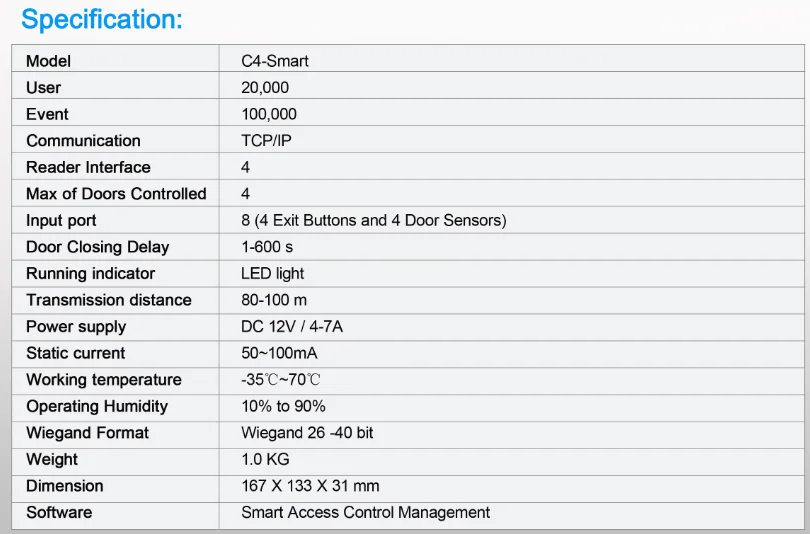Select the 1-600 s delay value
810x534 pixels.
(267, 247)
